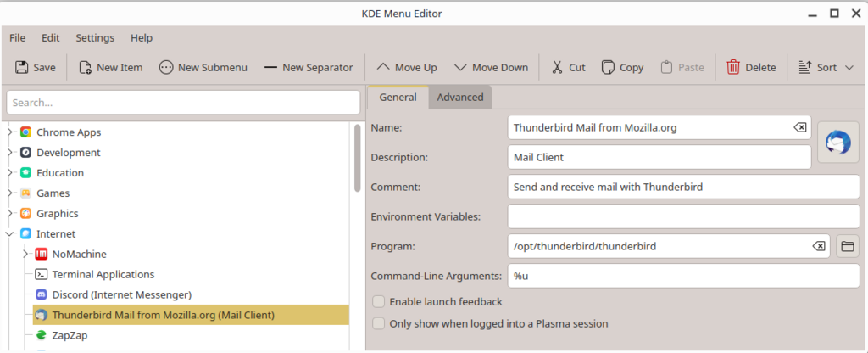This screenshot has width=868, height=353.
Task: Click Thunderbird icon in tree row
Action: [x=41, y=316]
